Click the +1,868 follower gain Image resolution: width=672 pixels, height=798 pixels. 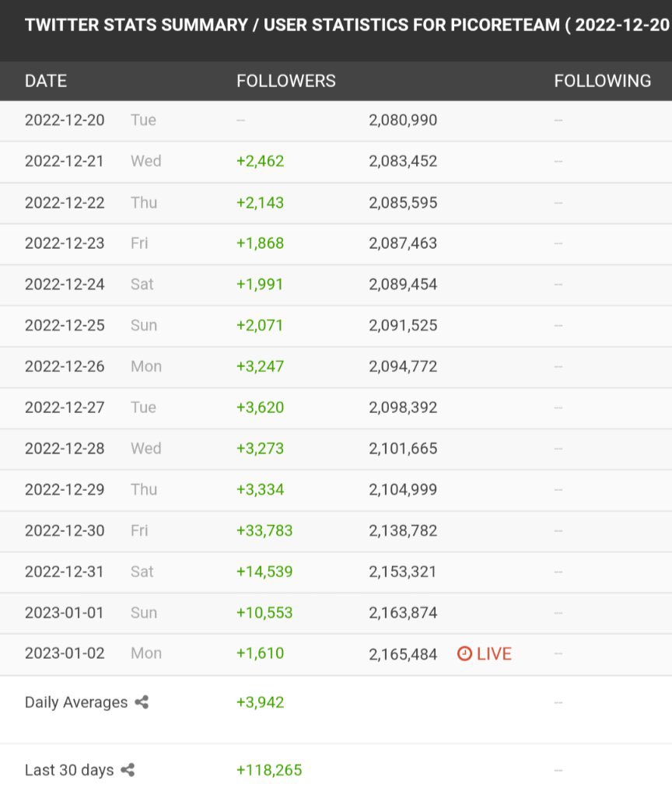(260, 243)
